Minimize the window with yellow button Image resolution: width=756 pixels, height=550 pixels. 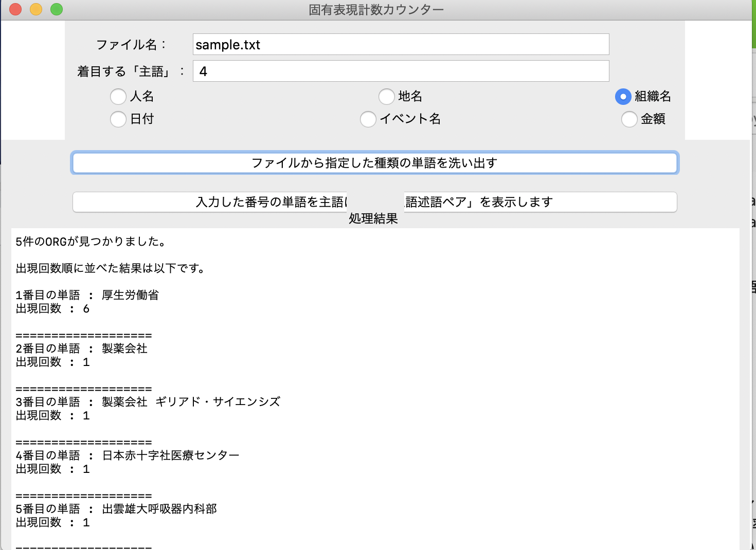pos(35,9)
